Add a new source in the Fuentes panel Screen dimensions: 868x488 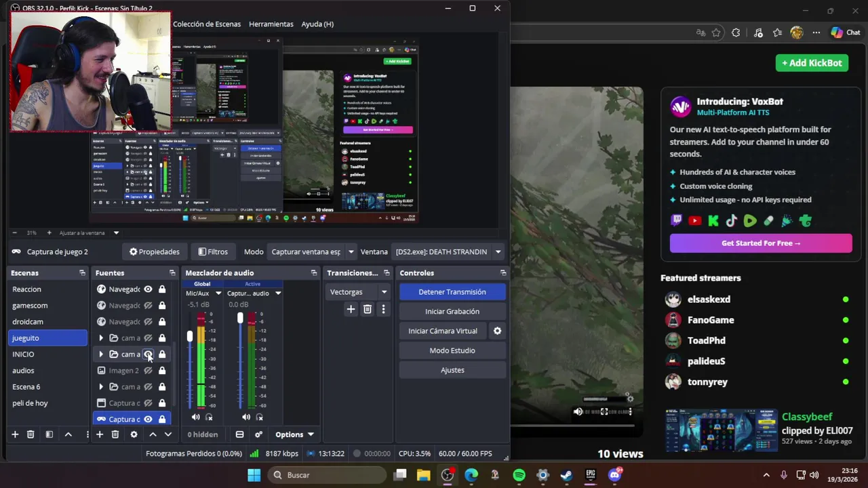pos(100,434)
